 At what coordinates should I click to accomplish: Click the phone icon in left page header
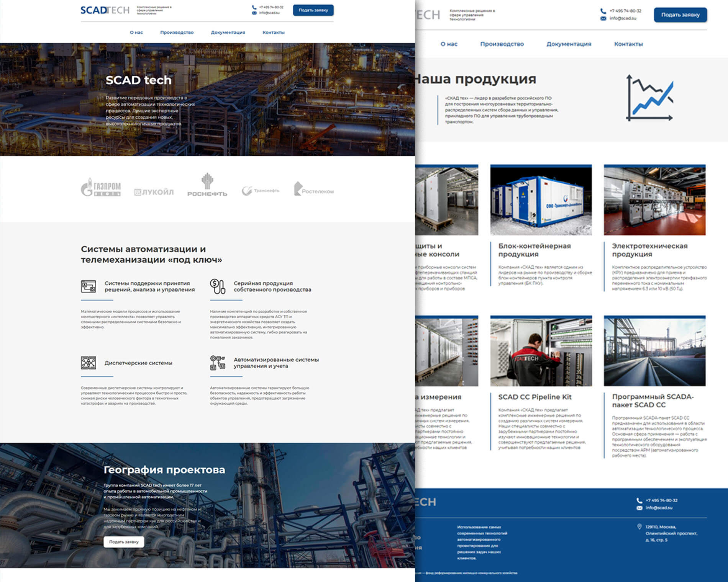[x=254, y=7]
